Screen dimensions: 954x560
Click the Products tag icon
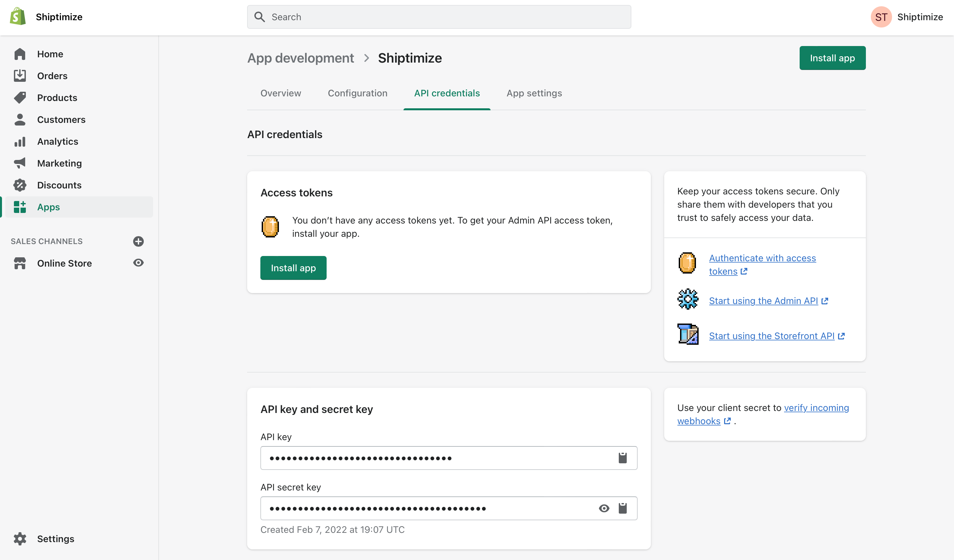20,98
